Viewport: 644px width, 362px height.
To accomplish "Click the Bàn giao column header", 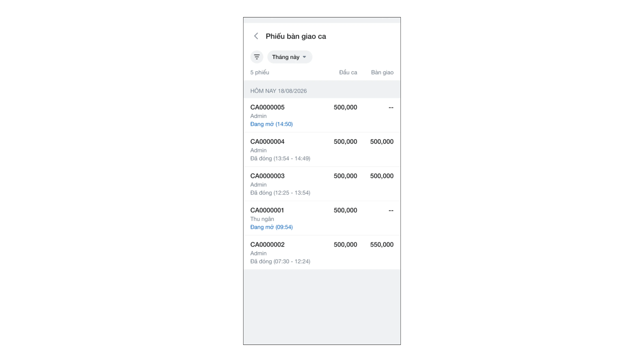I will [382, 72].
